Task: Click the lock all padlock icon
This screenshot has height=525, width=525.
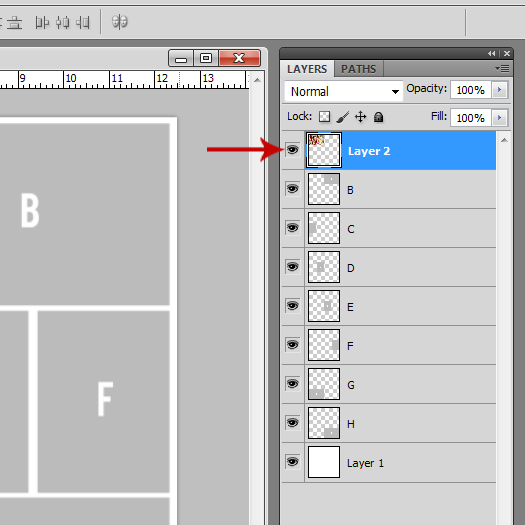Action: point(378,117)
